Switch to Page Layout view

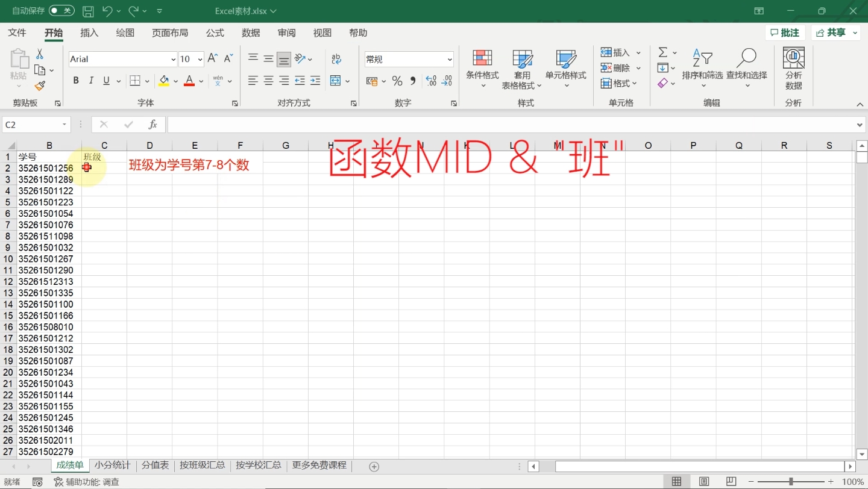tap(704, 482)
